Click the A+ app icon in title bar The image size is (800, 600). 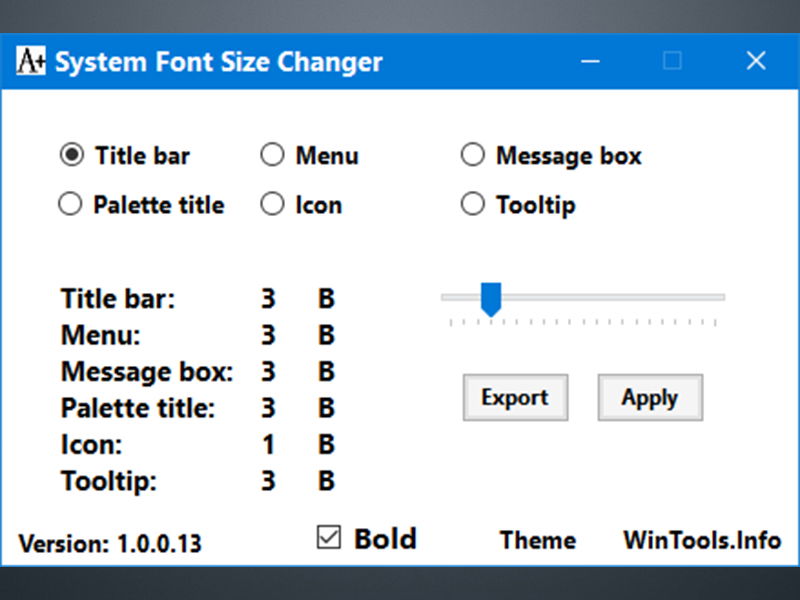point(31,61)
